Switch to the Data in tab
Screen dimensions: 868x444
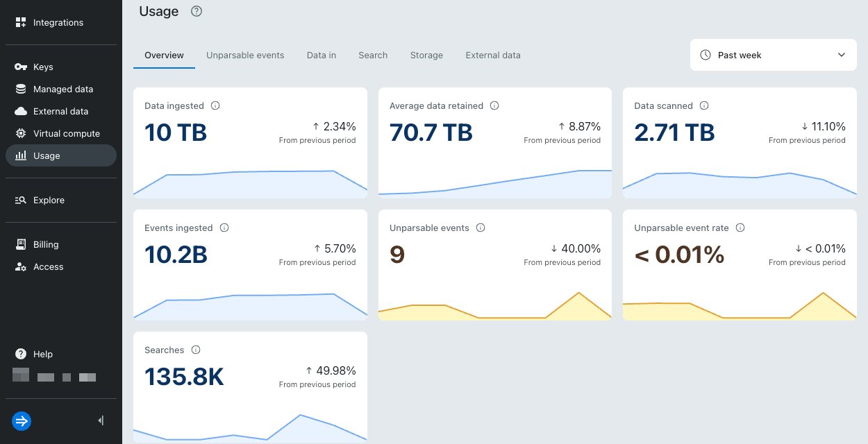pyautogui.click(x=322, y=55)
